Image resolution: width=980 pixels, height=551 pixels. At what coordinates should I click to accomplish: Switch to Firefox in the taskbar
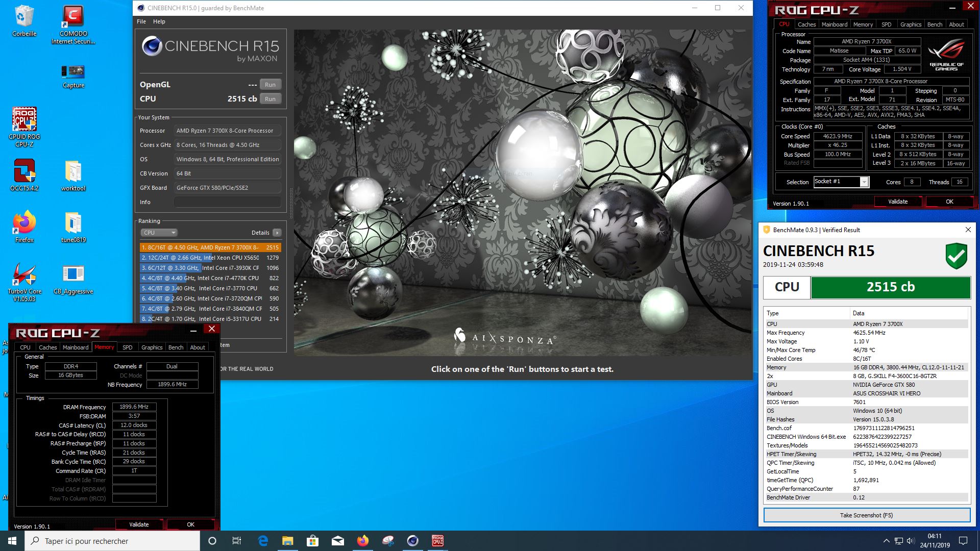click(362, 541)
